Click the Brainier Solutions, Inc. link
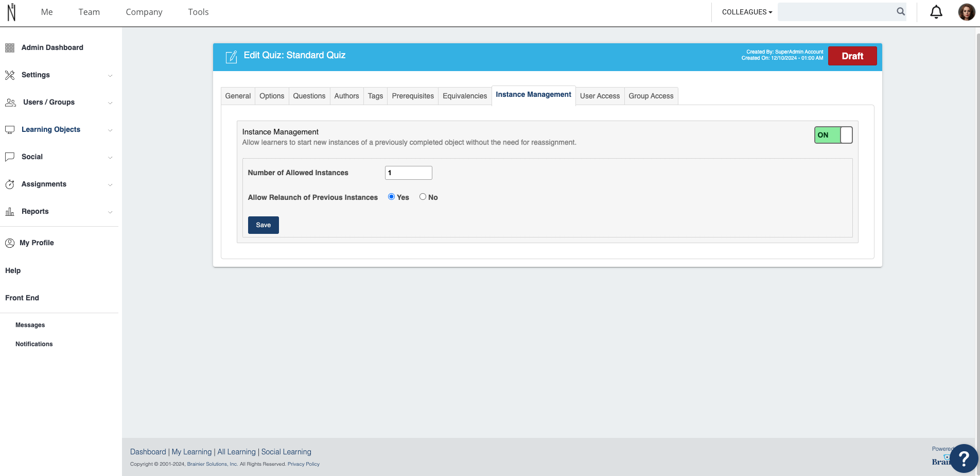The image size is (980, 476). point(213,464)
